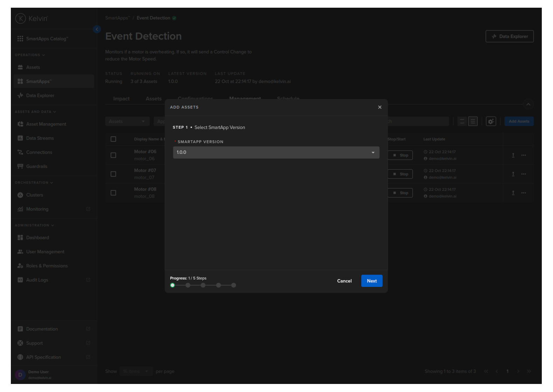Click the Kelvin logo icon

21,19
